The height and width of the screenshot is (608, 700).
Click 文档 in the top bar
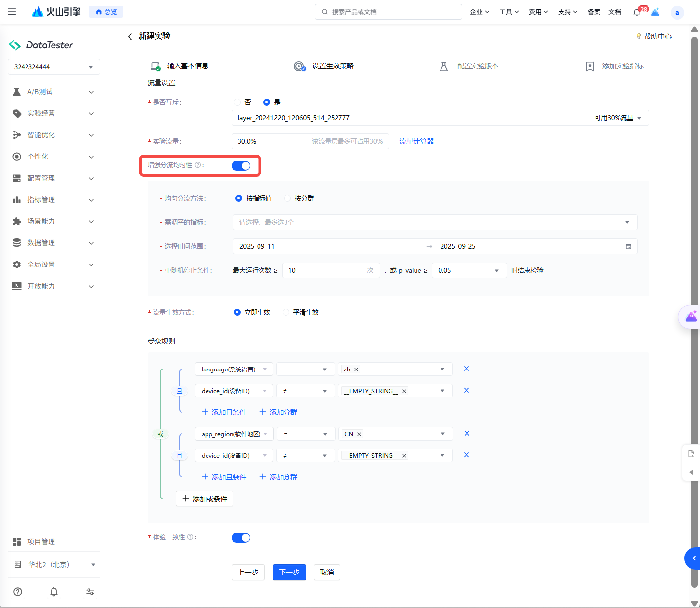coord(615,12)
